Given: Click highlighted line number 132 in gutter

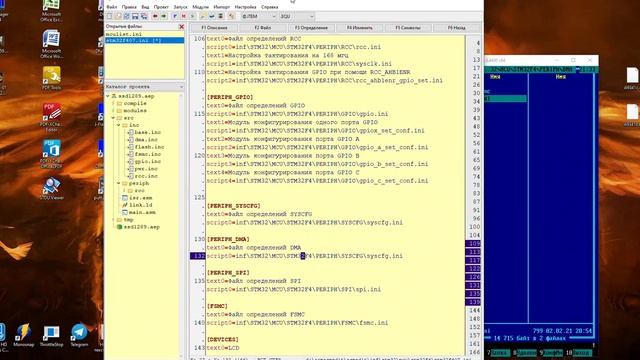Looking at the screenshot, I should 198,256.
